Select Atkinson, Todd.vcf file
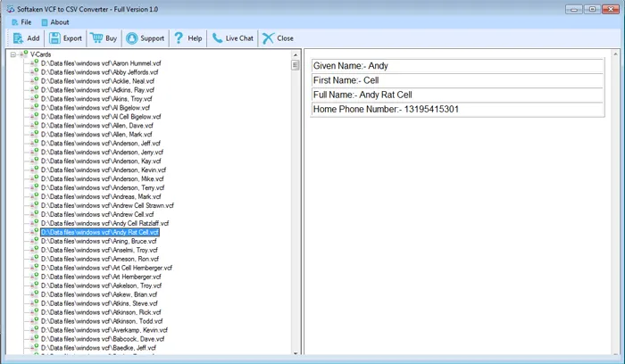625x364 pixels. pyautogui.click(x=102, y=321)
